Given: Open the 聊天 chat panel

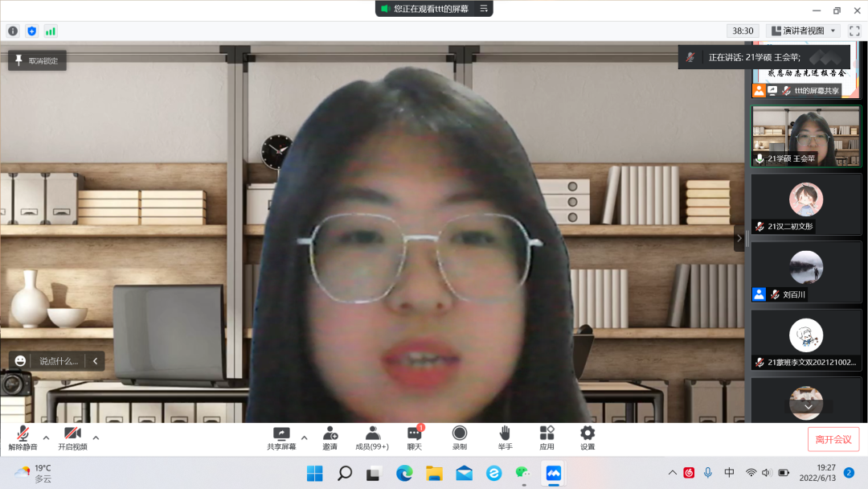Looking at the screenshot, I should (x=415, y=438).
